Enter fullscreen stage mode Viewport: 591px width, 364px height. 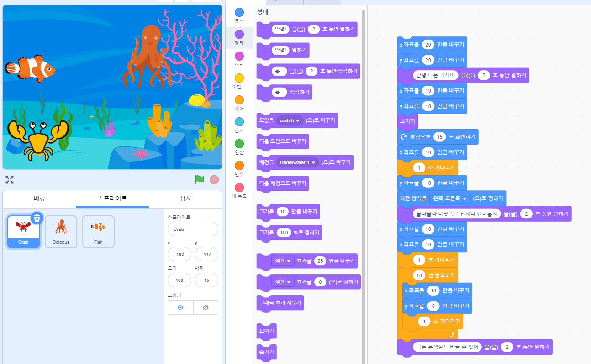click(x=9, y=179)
